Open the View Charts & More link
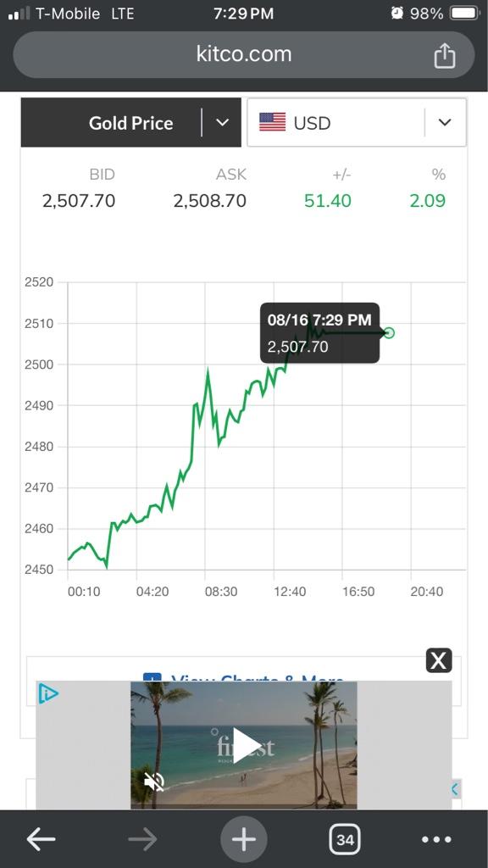Image resolution: width=488 pixels, height=868 pixels. coord(243,678)
